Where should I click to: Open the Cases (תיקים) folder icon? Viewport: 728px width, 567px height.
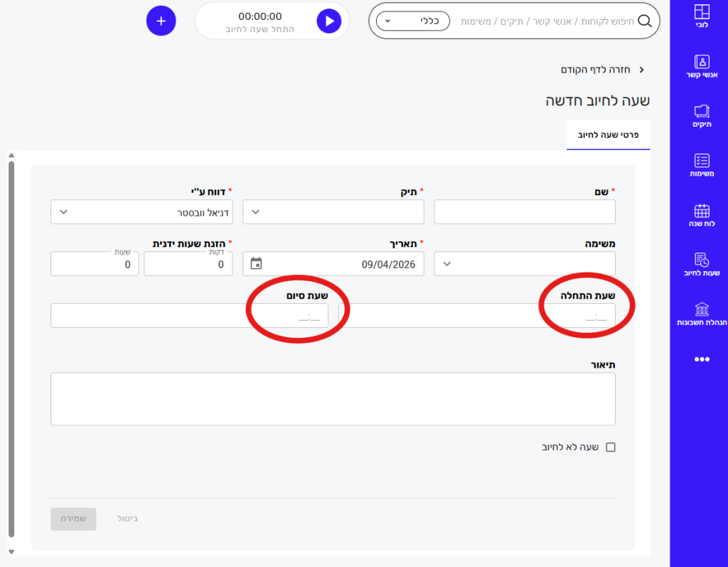pos(702,112)
